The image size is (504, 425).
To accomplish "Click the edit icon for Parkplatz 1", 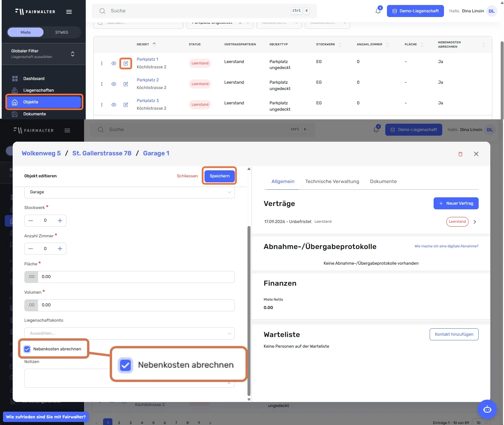I will (126, 63).
